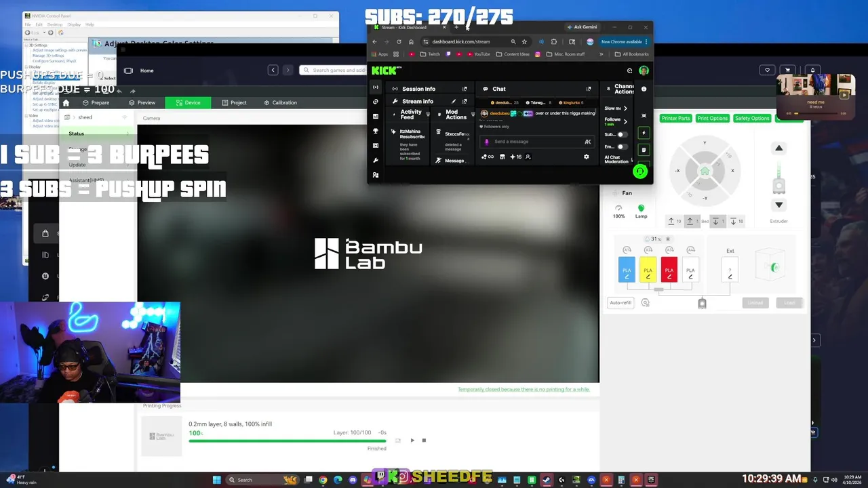
Task: Toggle the Emote-only chat switch
Action: click(621, 146)
